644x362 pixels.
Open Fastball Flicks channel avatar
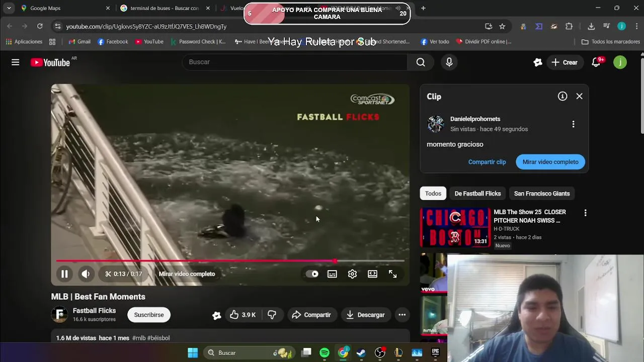point(59,315)
